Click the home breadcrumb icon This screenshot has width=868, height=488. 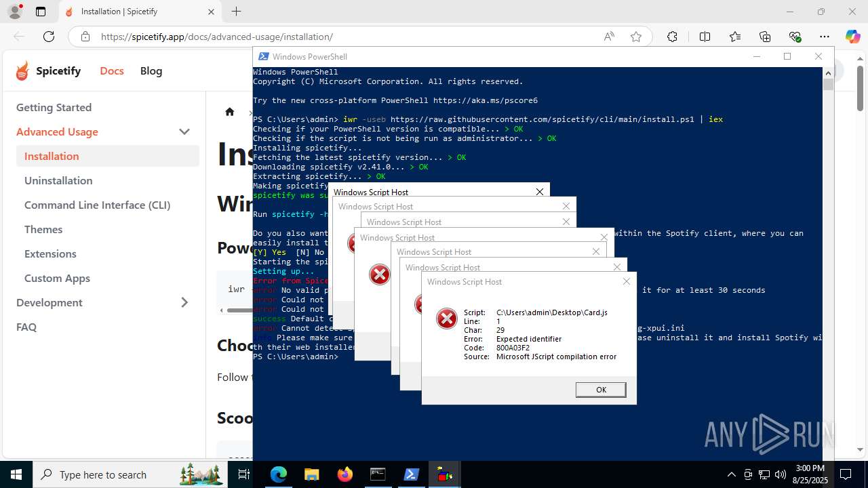[x=230, y=112]
